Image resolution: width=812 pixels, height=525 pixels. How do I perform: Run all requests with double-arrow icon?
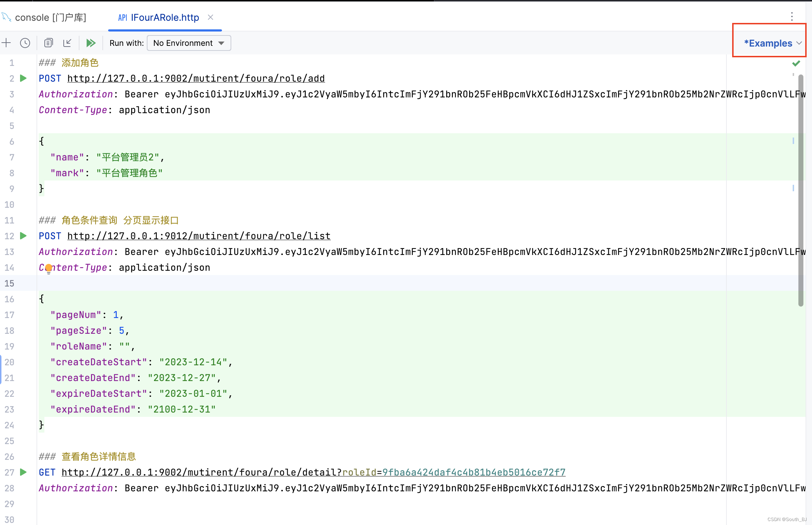(91, 43)
